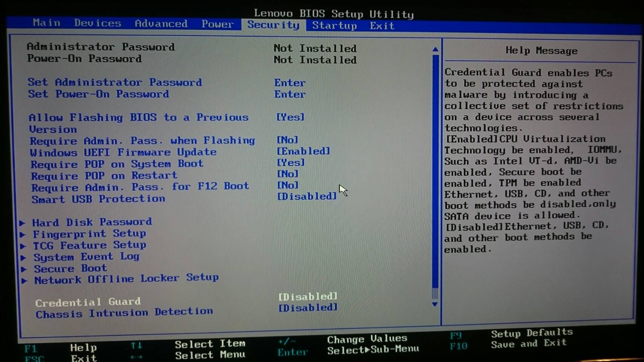Open Network Offline Locker Setup
644x362 pixels.
click(x=127, y=279)
